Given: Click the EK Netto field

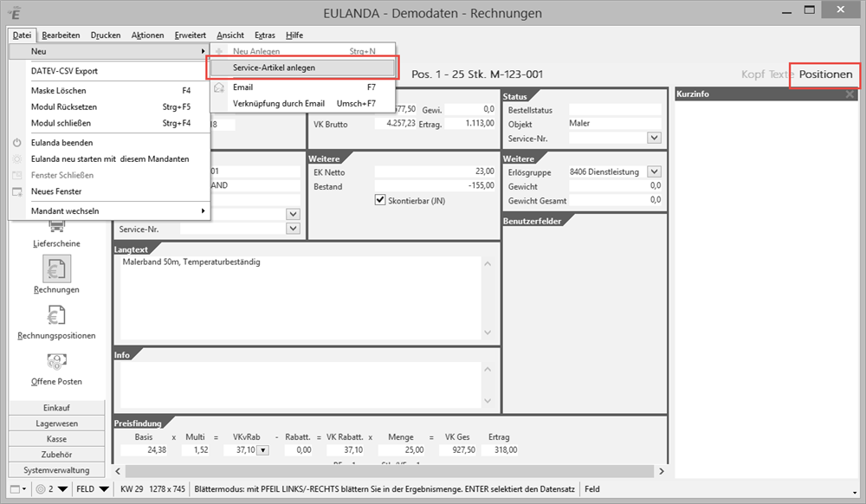Looking at the screenshot, I should click(435, 171).
